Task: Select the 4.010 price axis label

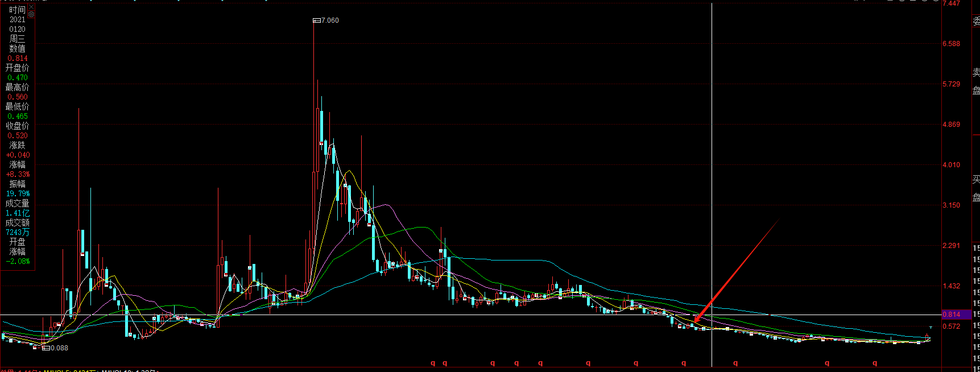Action: click(951, 165)
